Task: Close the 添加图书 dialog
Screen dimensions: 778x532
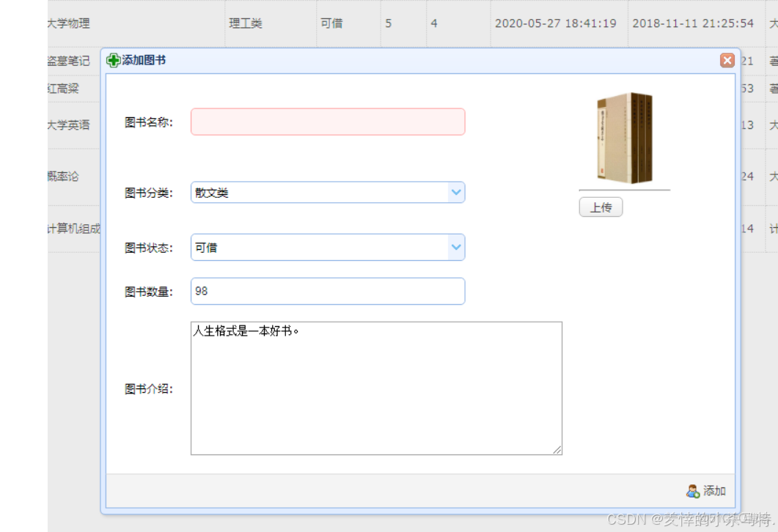Action: (x=727, y=60)
